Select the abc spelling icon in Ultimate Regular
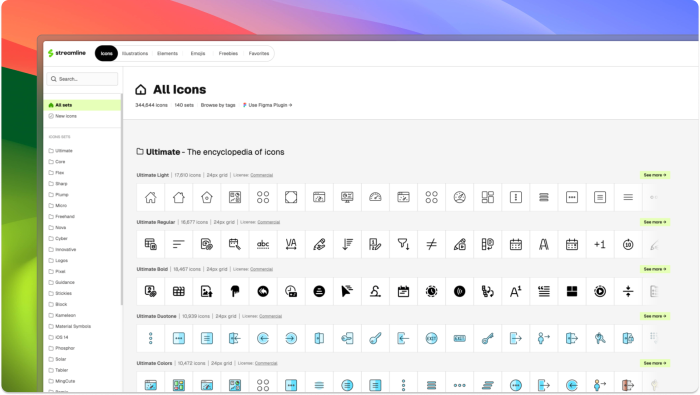This screenshot has width=700, height=395. [x=263, y=244]
